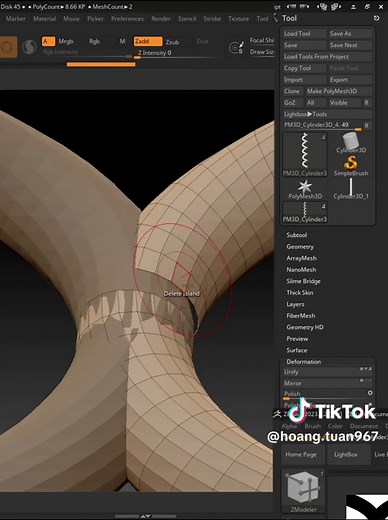This screenshot has width=388, height=520.
Task: Adjust the Rgb Intensity slider
Action: pos(87,53)
